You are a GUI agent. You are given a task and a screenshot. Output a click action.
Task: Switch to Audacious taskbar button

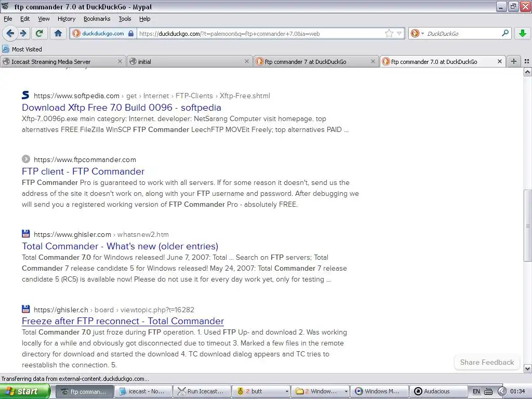point(438,391)
